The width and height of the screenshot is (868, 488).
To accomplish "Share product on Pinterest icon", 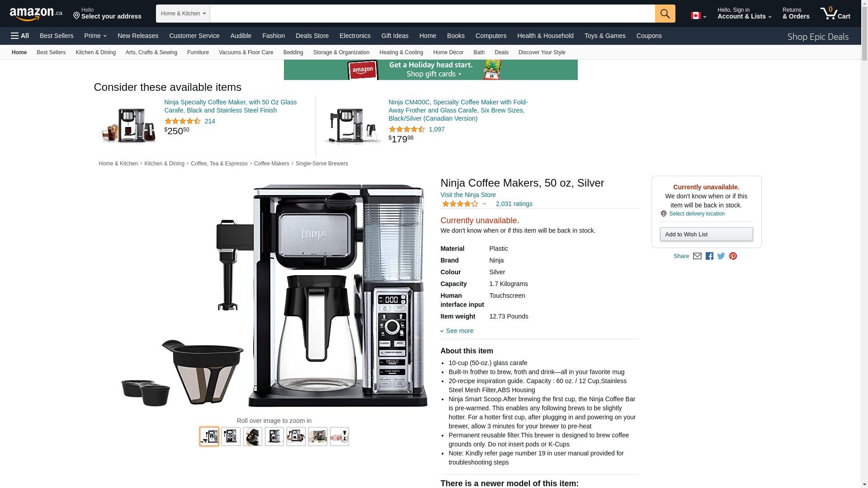I will tap(733, 256).
